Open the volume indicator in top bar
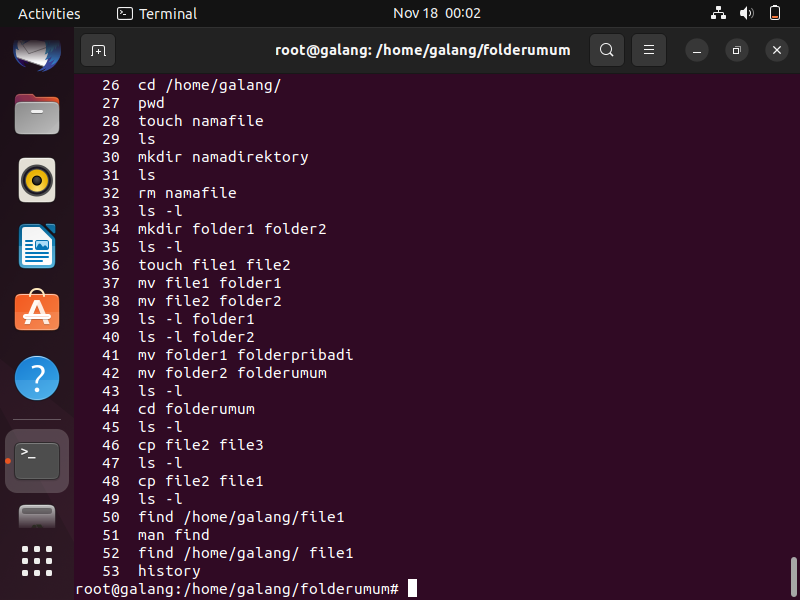This screenshot has width=800, height=600. pyautogui.click(x=746, y=13)
